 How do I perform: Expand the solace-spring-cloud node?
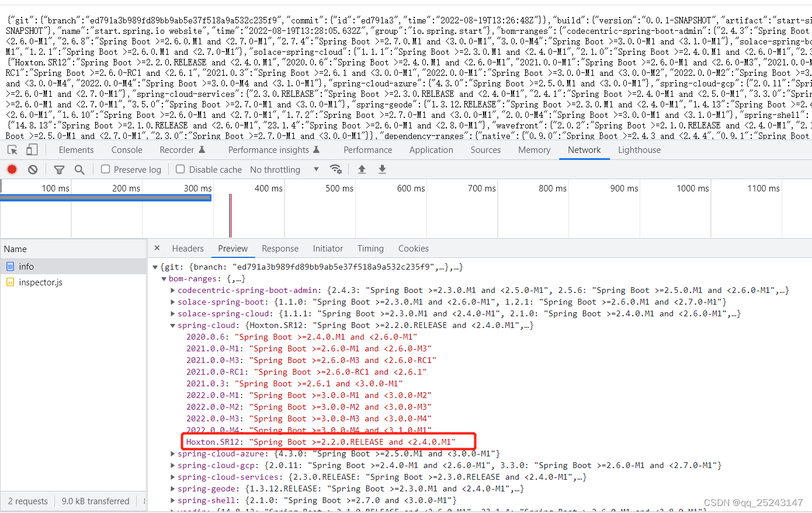point(173,313)
